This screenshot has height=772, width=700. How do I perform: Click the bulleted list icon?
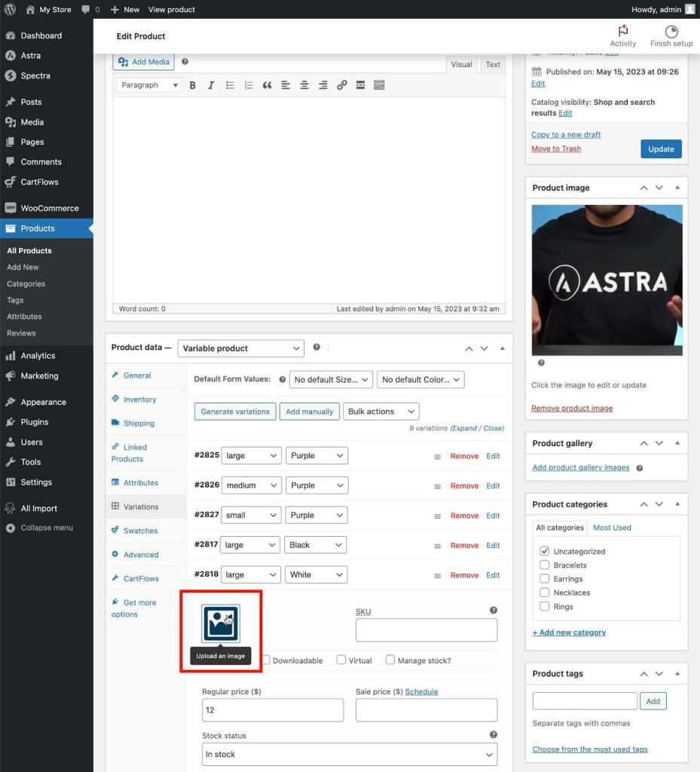[x=230, y=85]
